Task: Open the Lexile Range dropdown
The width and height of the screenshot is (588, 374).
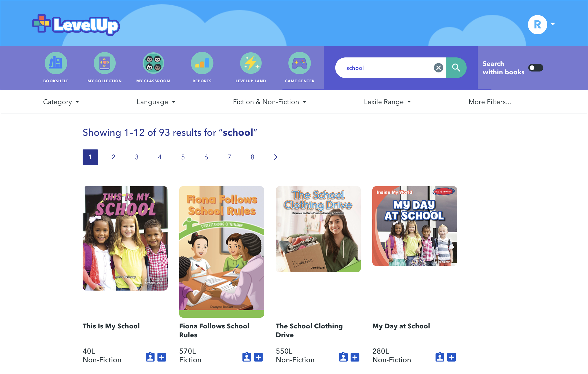Action: tap(387, 102)
